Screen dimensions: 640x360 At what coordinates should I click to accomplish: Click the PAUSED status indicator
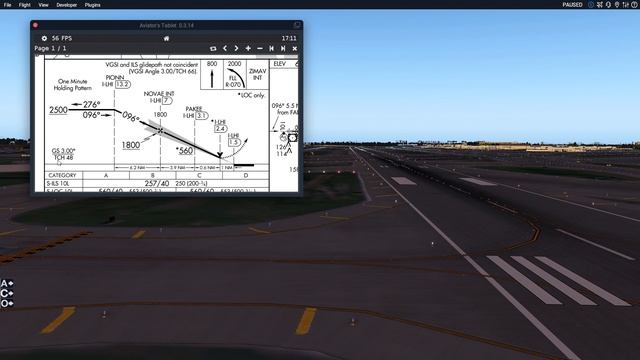[x=573, y=5]
